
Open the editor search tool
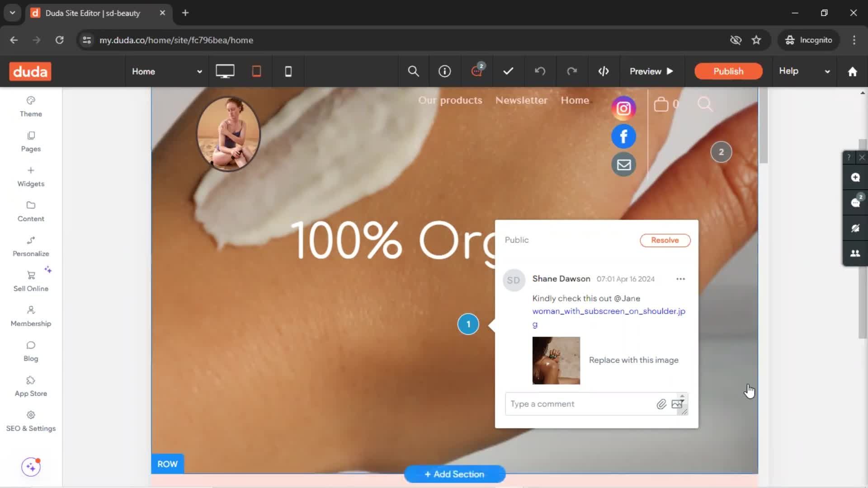413,71
